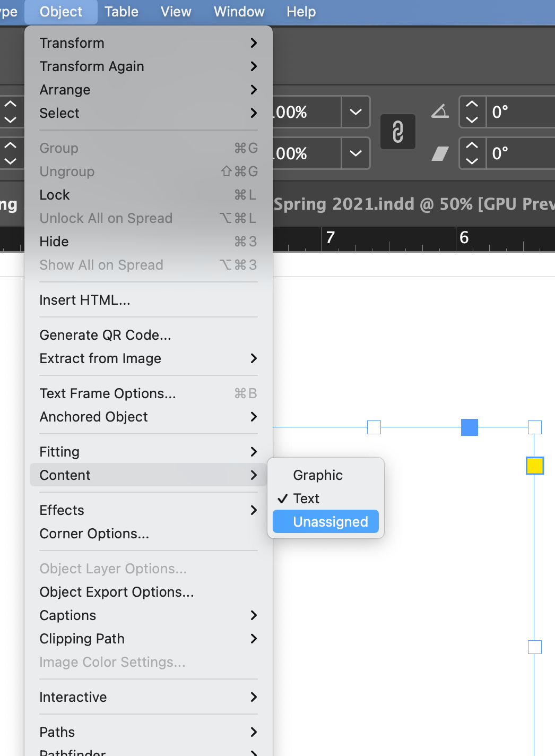Click the Insert HTML command
The image size is (555, 756).
[84, 300]
